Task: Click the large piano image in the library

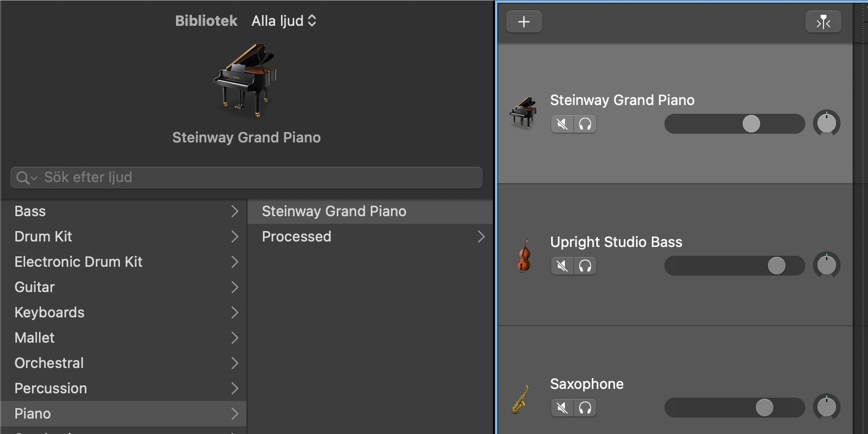Action: click(x=246, y=81)
